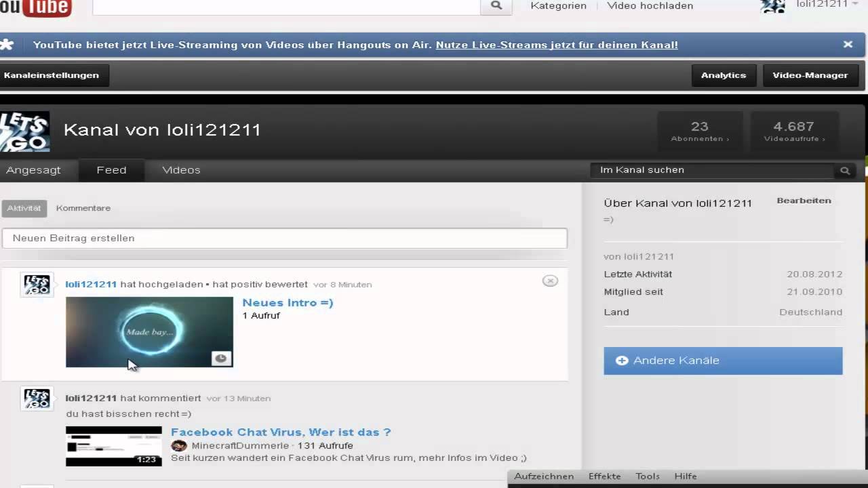The width and height of the screenshot is (868, 488).
Task: Open Analytics
Action: pos(724,75)
